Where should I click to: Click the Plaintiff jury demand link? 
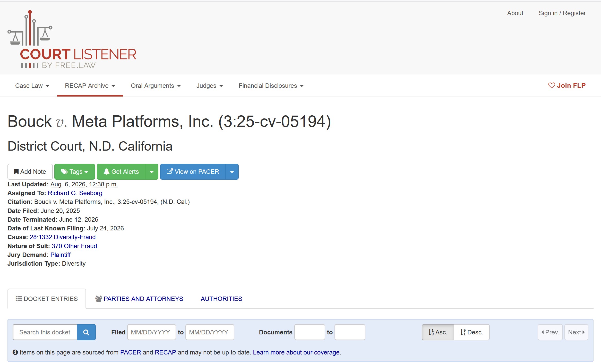coord(61,255)
